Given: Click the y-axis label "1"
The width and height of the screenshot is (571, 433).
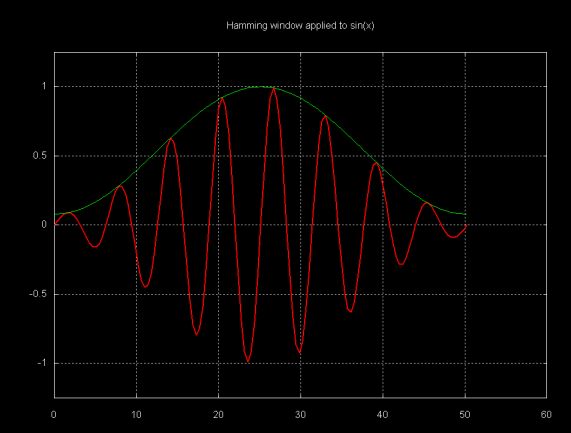Looking at the screenshot, I should click(44, 86).
